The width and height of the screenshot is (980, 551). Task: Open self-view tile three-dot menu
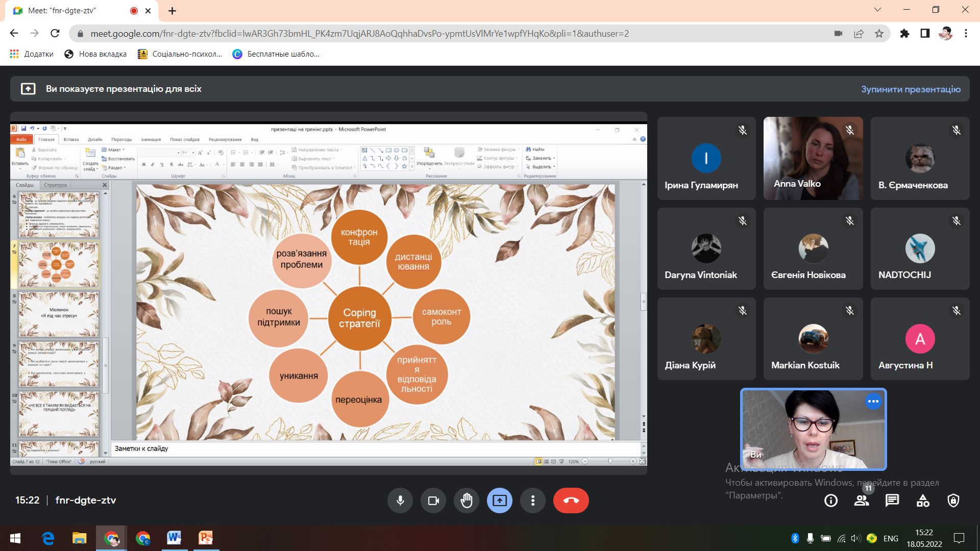coord(873,402)
